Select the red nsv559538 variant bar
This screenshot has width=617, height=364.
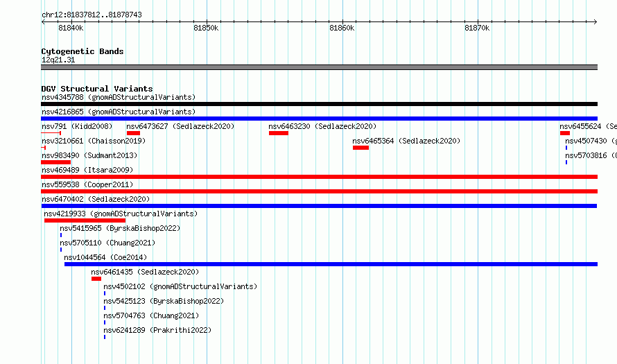coord(319,191)
